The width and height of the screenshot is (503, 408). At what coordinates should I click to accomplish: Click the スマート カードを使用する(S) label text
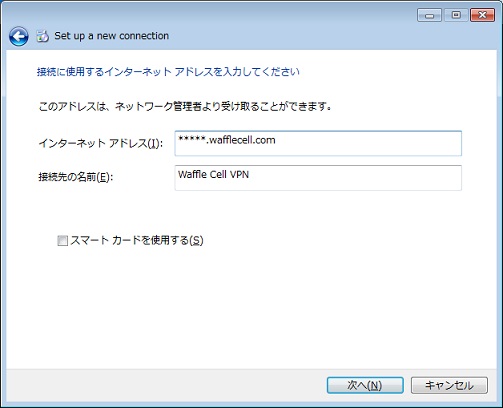click(137, 240)
